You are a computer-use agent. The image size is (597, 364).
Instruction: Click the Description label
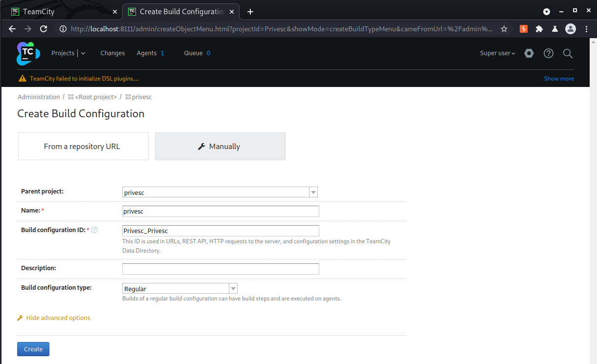[39, 268]
